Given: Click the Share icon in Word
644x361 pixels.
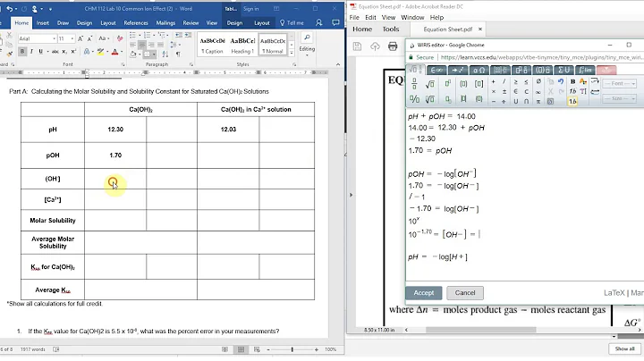Looking at the screenshot, I should (x=318, y=23).
